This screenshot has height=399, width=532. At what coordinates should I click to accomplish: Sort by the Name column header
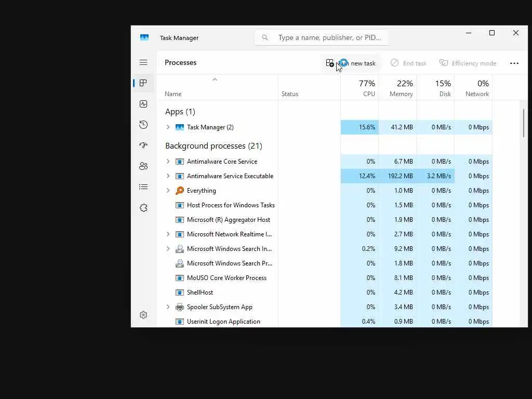tap(173, 94)
